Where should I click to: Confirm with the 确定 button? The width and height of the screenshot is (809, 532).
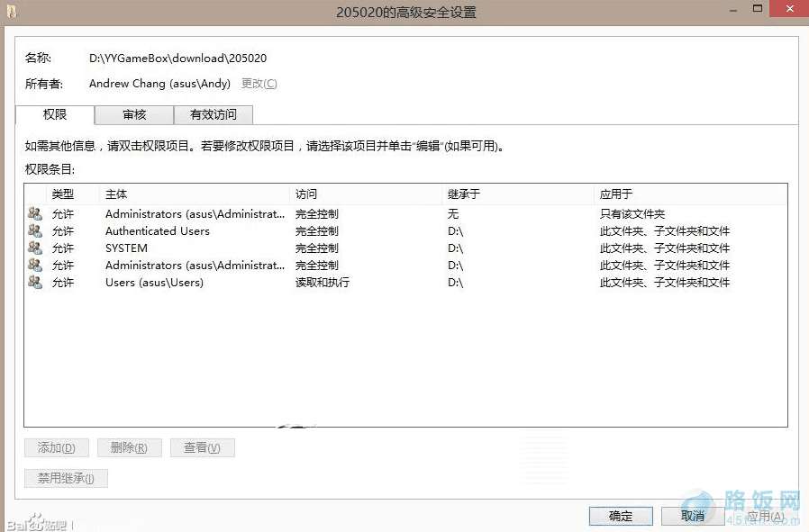[x=621, y=516]
